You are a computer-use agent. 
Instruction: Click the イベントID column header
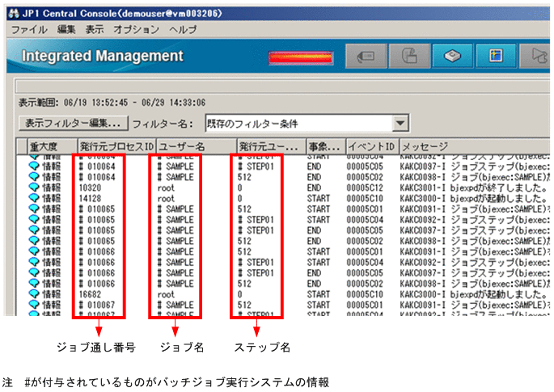coord(373,146)
